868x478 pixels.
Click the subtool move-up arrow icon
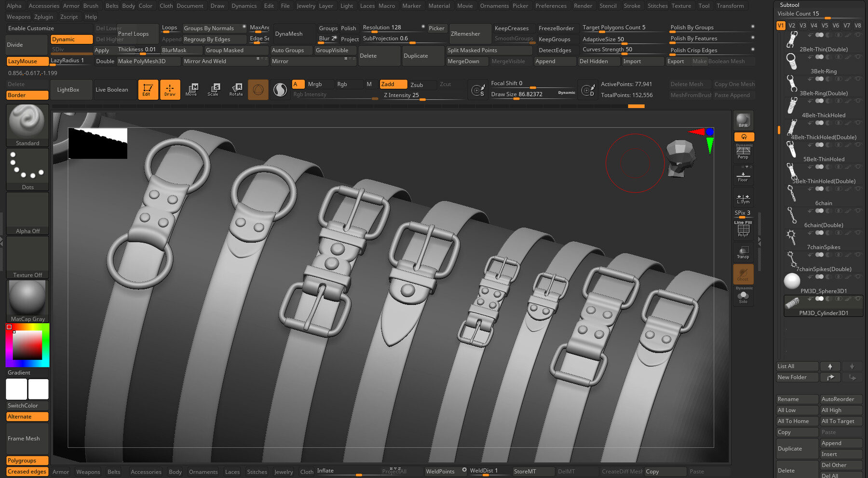[830, 366]
